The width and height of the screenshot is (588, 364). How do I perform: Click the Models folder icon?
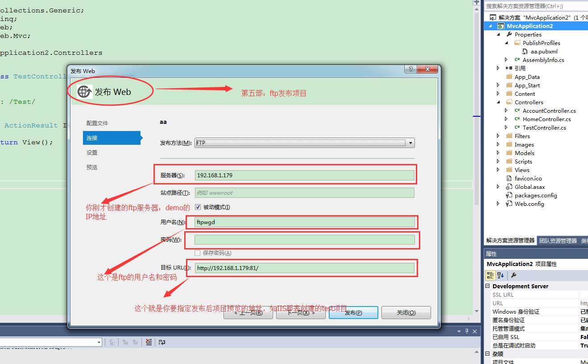point(509,153)
